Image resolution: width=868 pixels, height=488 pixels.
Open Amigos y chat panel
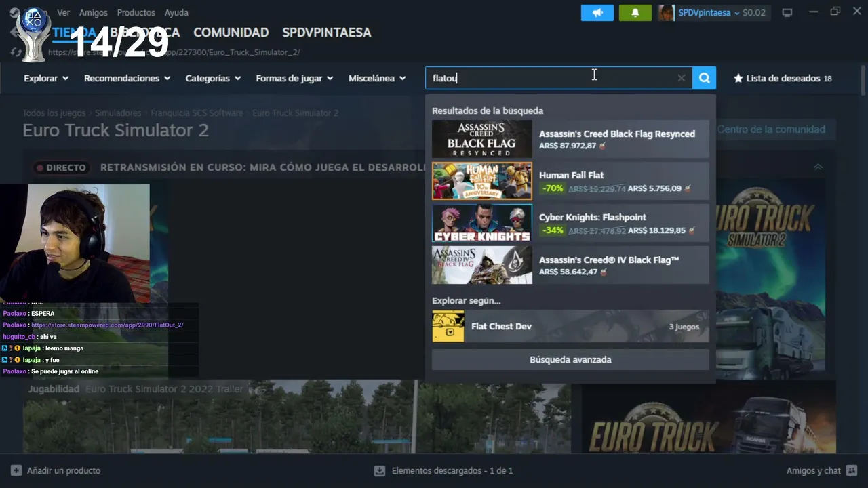pos(822,470)
